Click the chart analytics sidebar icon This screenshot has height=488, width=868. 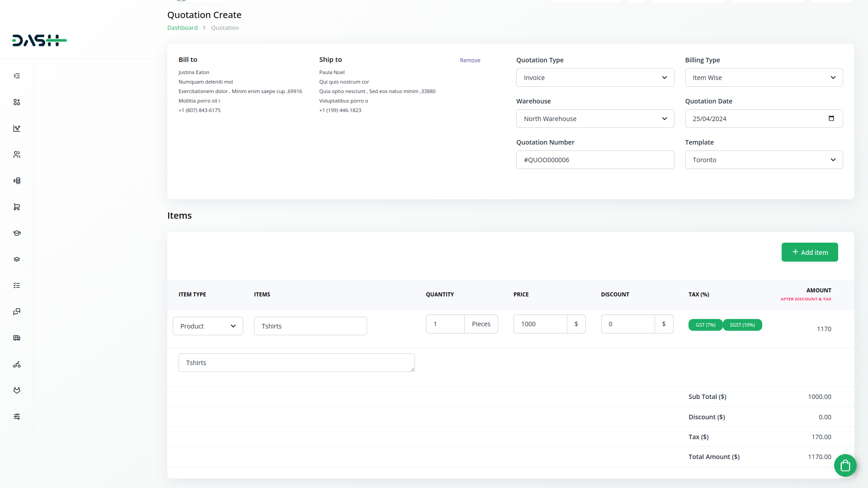(x=17, y=128)
